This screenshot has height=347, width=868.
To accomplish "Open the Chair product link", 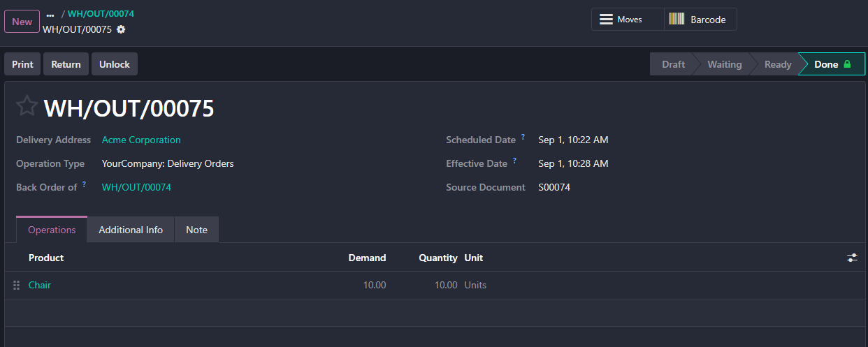I will (x=40, y=285).
